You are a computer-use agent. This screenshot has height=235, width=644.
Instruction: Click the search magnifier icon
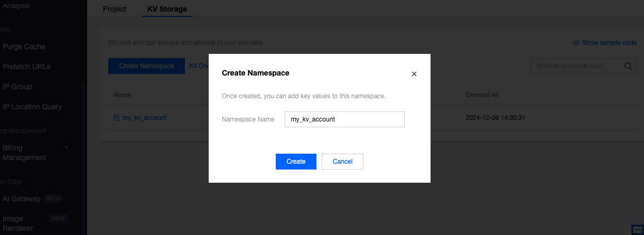pos(628,66)
